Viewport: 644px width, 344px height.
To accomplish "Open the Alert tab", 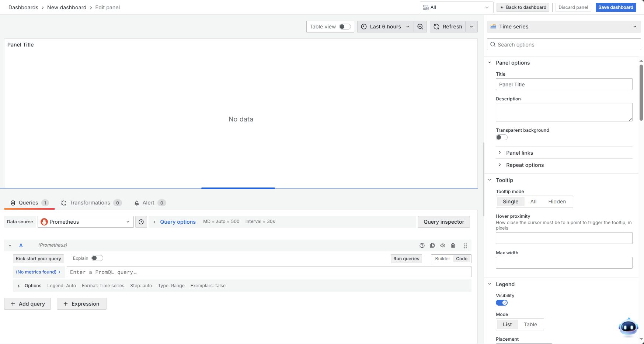I will click(x=148, y=203).
